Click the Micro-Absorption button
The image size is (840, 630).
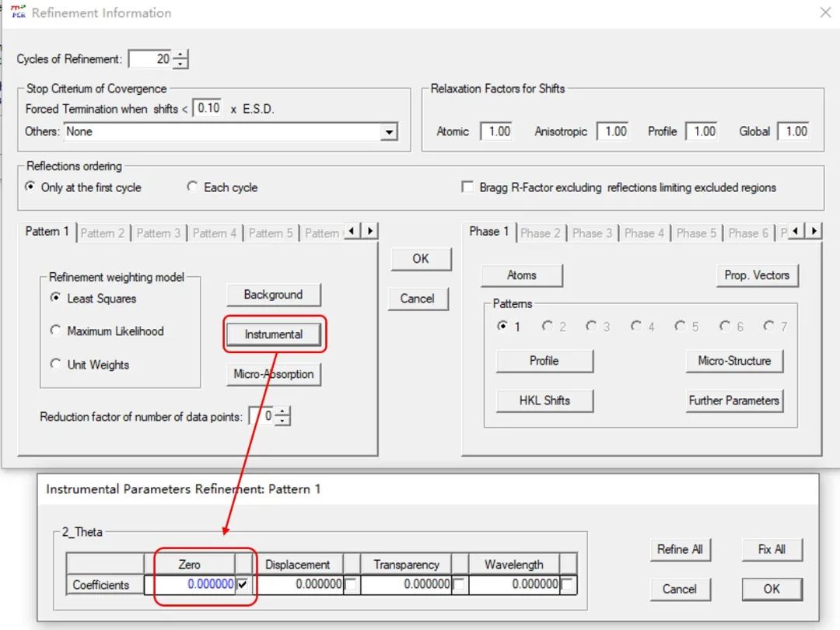(273, 374)
